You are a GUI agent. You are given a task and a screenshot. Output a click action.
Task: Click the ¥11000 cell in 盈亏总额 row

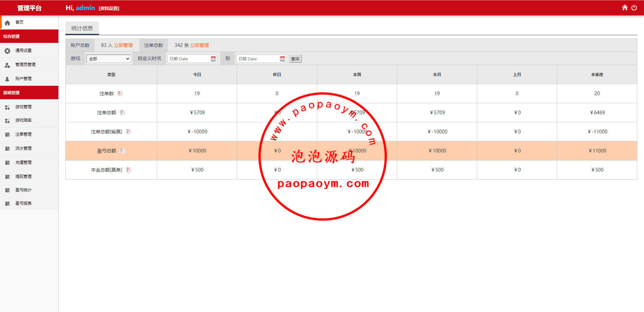tap(597, 151)
